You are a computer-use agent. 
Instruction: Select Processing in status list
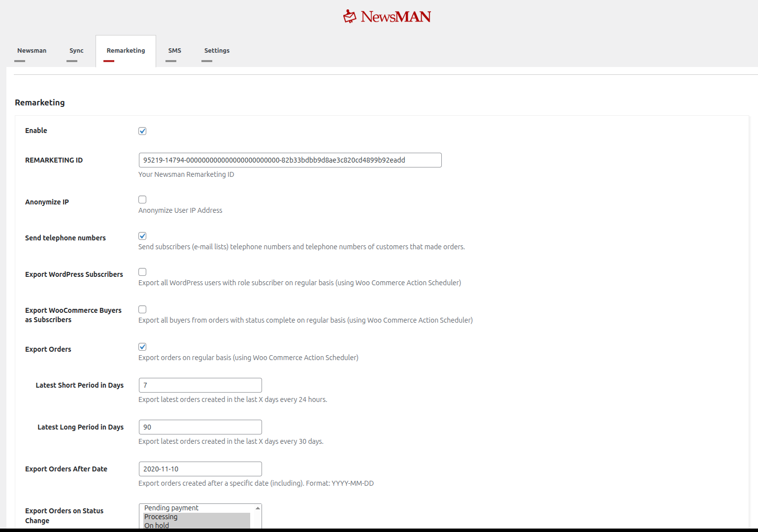[x=197, y=517]
